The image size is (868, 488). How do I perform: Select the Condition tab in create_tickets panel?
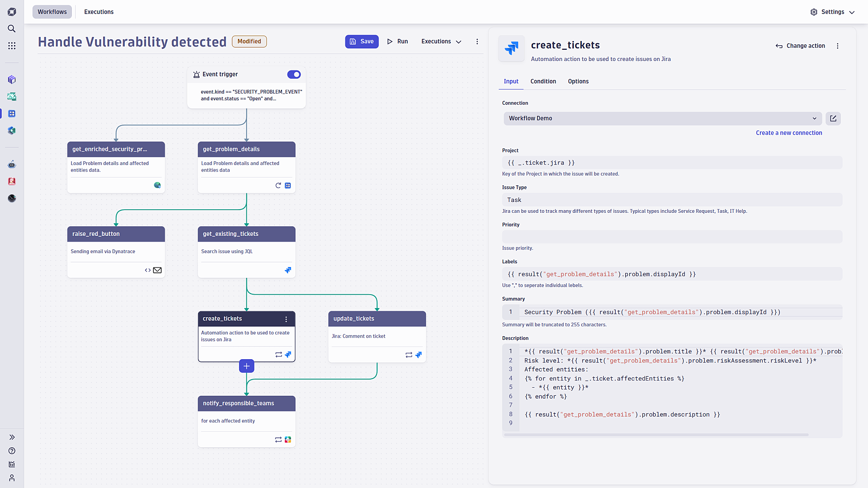[x=542, y=81]
